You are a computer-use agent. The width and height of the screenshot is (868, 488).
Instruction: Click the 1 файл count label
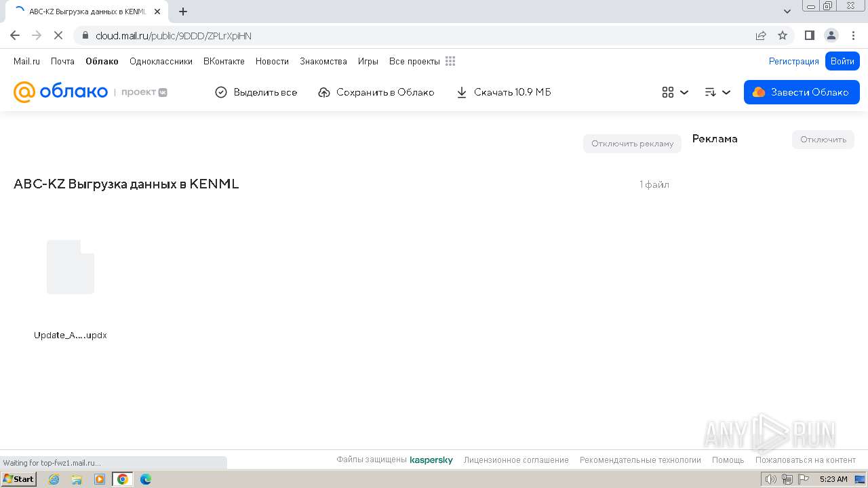click(x=654, y=184)
